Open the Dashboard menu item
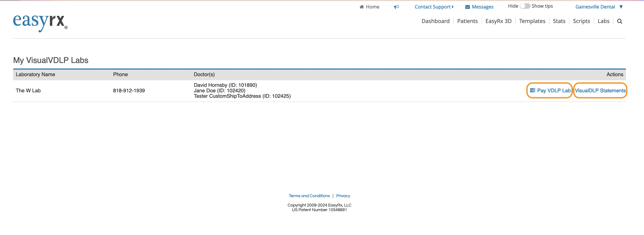The image size is (644, 235). point(435,21)
